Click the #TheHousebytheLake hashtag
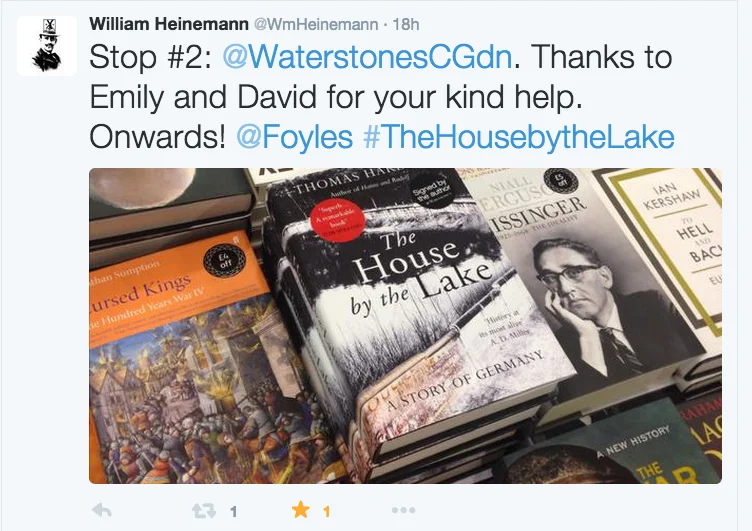 (519, 137)
